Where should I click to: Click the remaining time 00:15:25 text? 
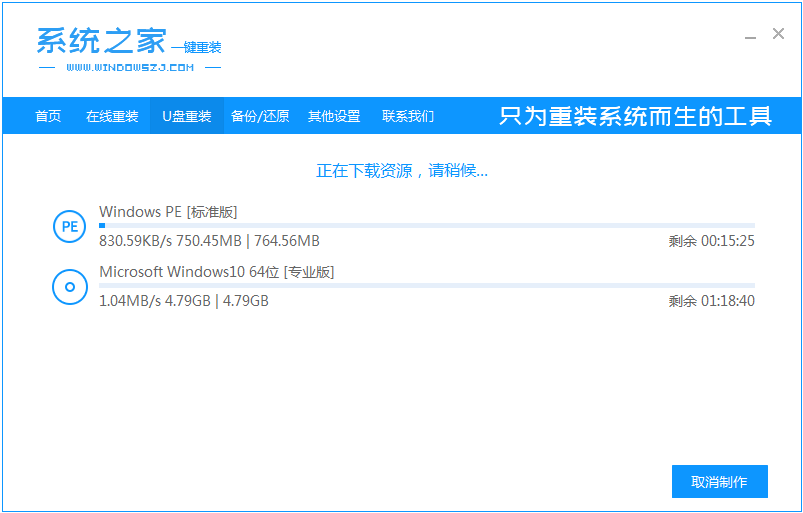711,241
